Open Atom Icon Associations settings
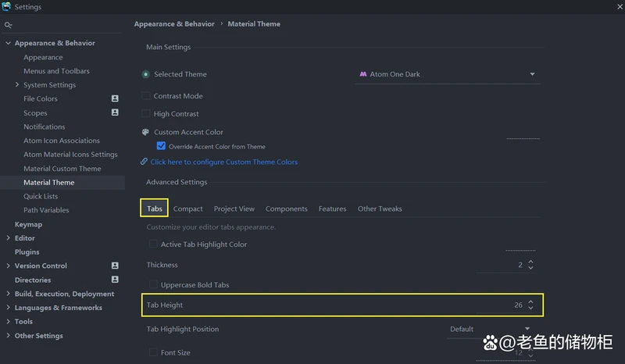Viewport: 625px width, 364px height. 62,141
